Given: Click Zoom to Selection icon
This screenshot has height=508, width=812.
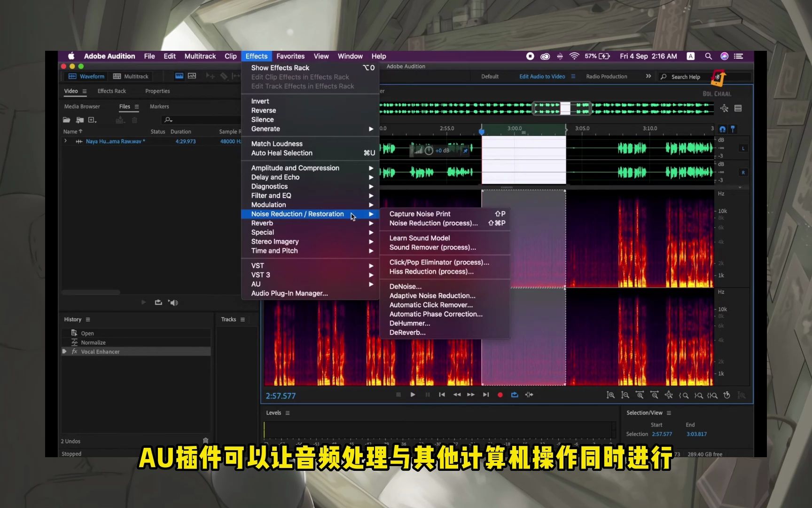Looking at the screenshot, I should coord(712,395).
